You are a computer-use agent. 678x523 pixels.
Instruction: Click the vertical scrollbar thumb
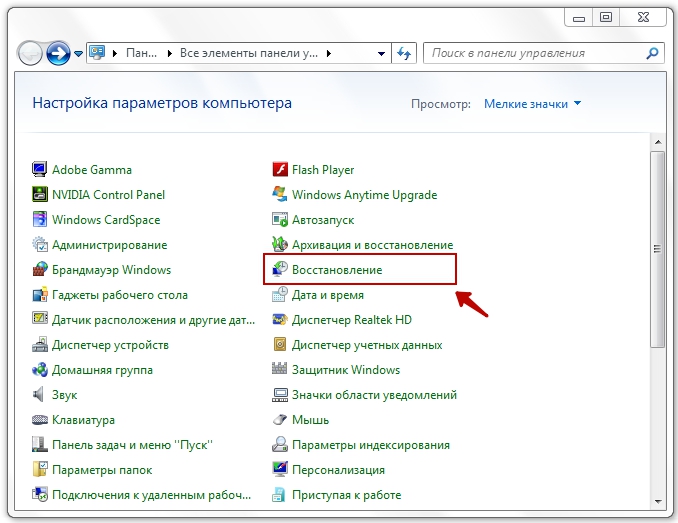(x=658, y=249)
